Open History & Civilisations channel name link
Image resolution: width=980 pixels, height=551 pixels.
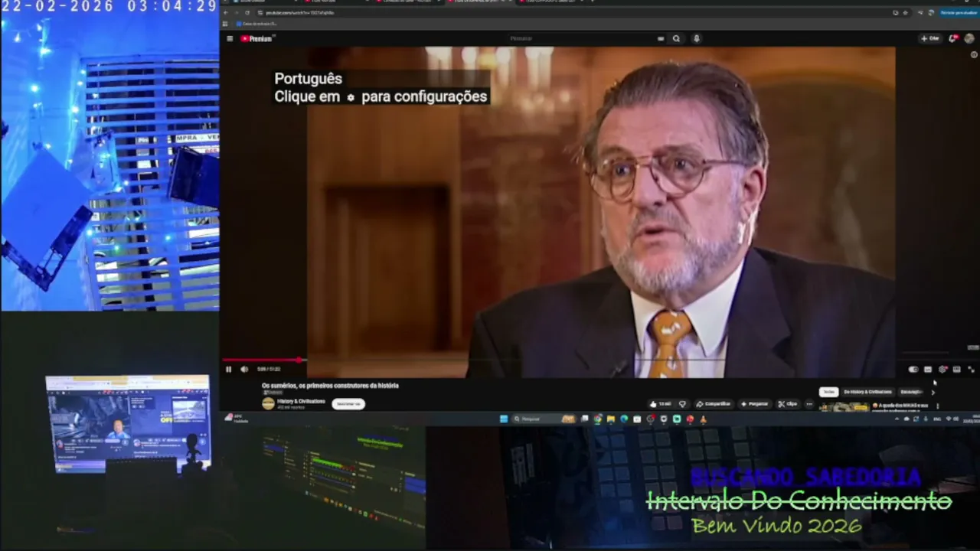click(301, 401)
